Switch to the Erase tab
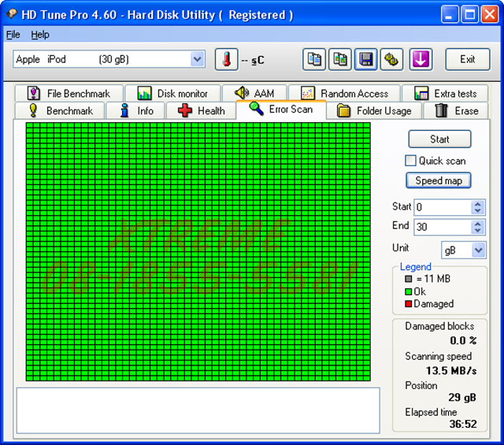 (457, 111)
